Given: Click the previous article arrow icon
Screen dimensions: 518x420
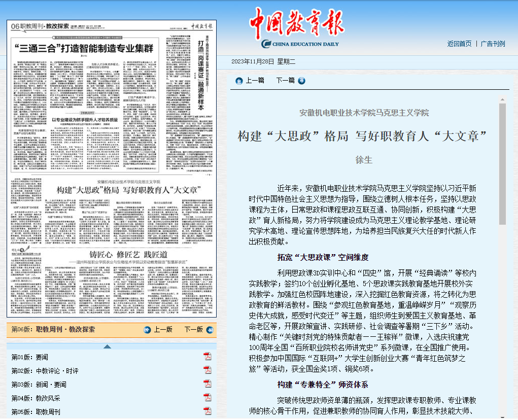Looking at the screenshot, I should click(x=239, y=81).
